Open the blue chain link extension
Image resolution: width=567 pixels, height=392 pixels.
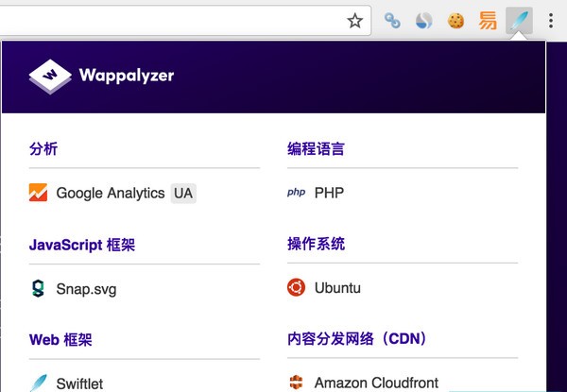(392, 21)
